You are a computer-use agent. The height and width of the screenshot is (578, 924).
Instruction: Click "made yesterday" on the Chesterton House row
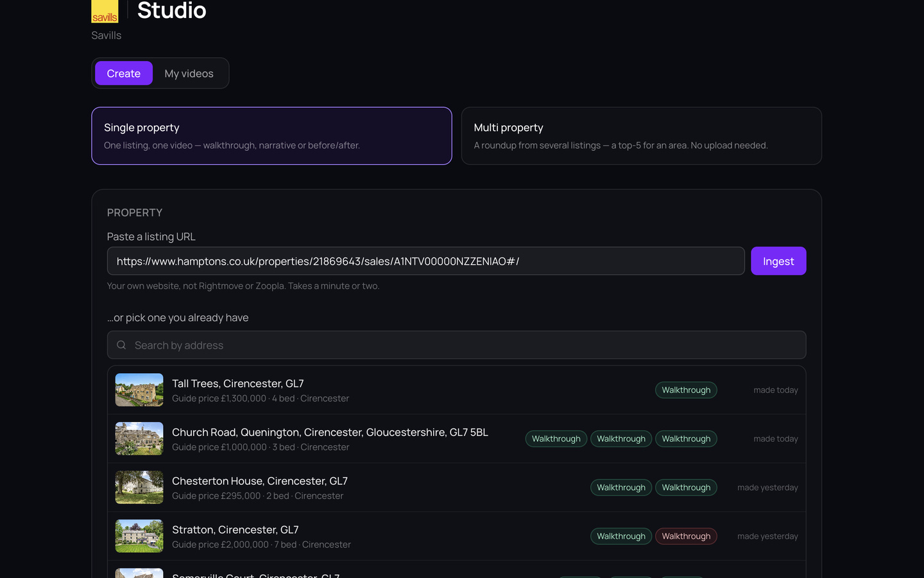pyautogui.click(x=767, y=487)
